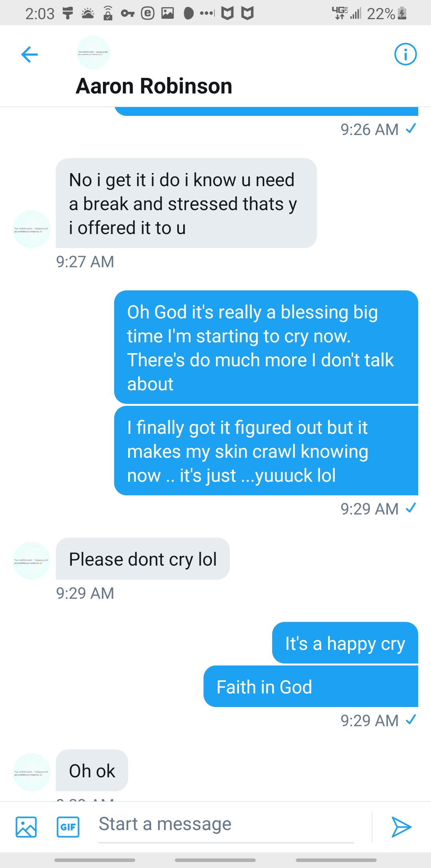Tap the send message arrow
This screenshot has width=431, height=868.
pos(401,826)
